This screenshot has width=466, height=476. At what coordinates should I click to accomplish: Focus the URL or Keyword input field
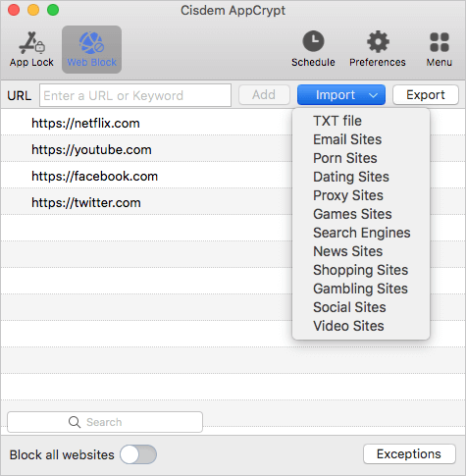(x=135, y=95)
